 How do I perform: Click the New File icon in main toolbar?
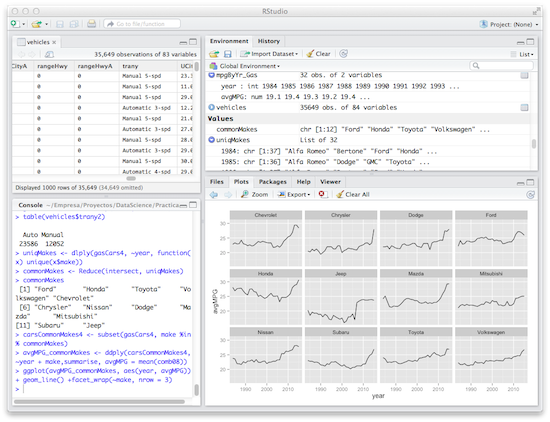[15, 24]
